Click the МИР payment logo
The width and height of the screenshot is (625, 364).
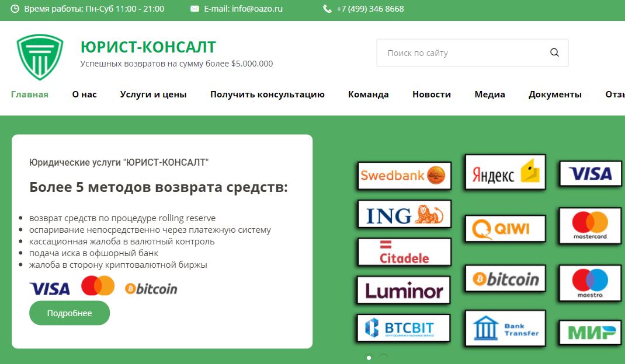click(589, 331)
